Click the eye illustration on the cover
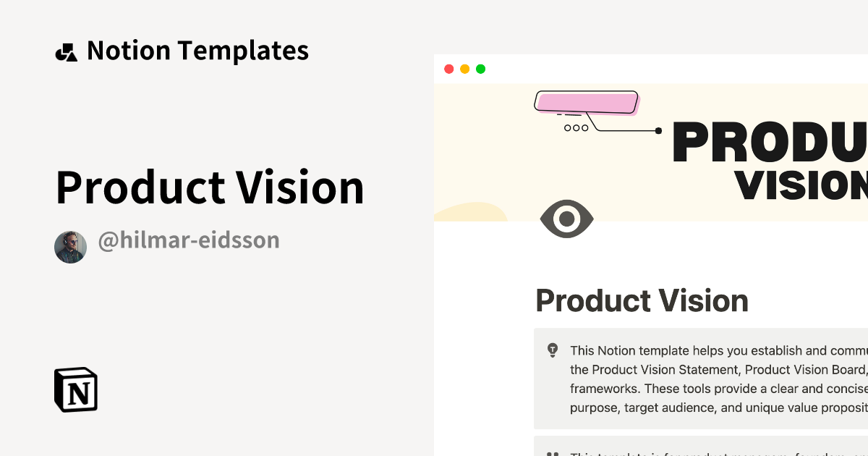868x456 pixels. (567, 219)
